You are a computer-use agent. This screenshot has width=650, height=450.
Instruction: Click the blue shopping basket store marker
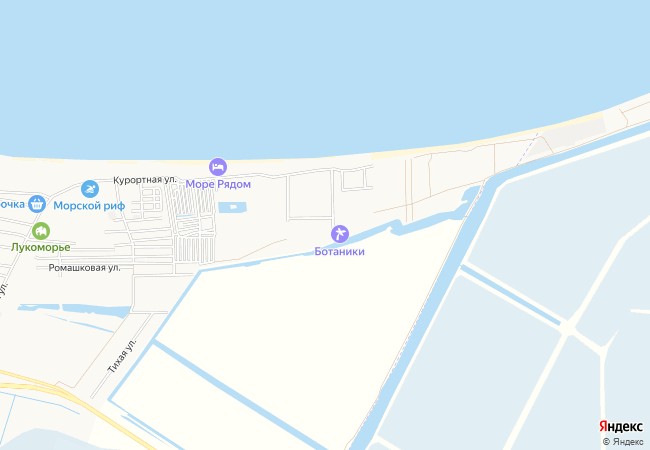[37, 204]
